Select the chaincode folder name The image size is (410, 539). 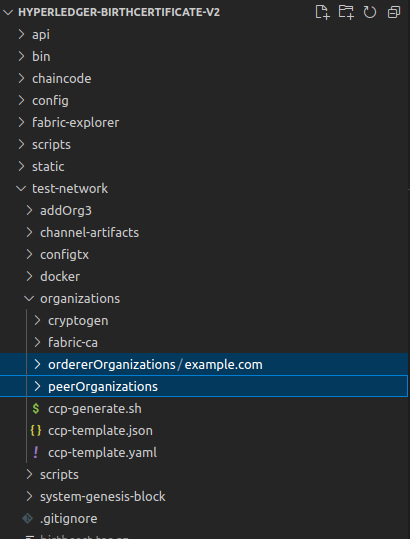62,78
